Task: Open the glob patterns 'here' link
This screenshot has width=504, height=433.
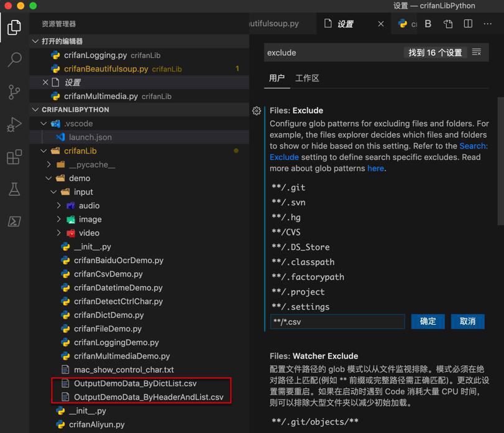Action: point(375,168)
